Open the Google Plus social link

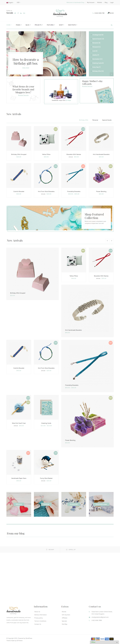point(24,13)
